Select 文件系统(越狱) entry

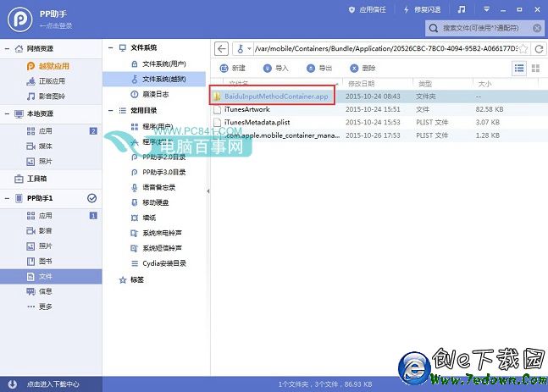(x=154, y=79)
